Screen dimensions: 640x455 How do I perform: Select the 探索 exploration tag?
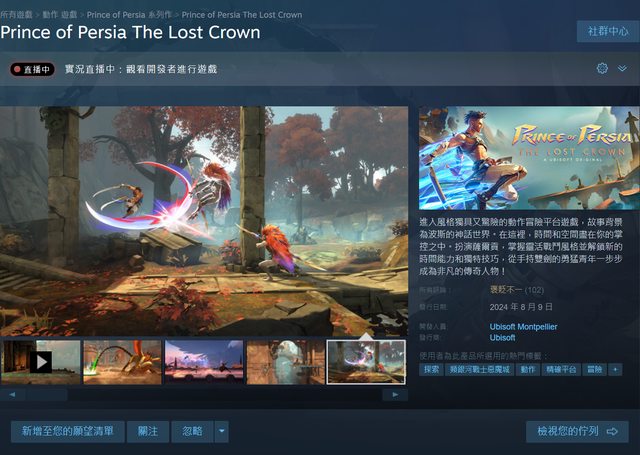(x=431, y=370)
